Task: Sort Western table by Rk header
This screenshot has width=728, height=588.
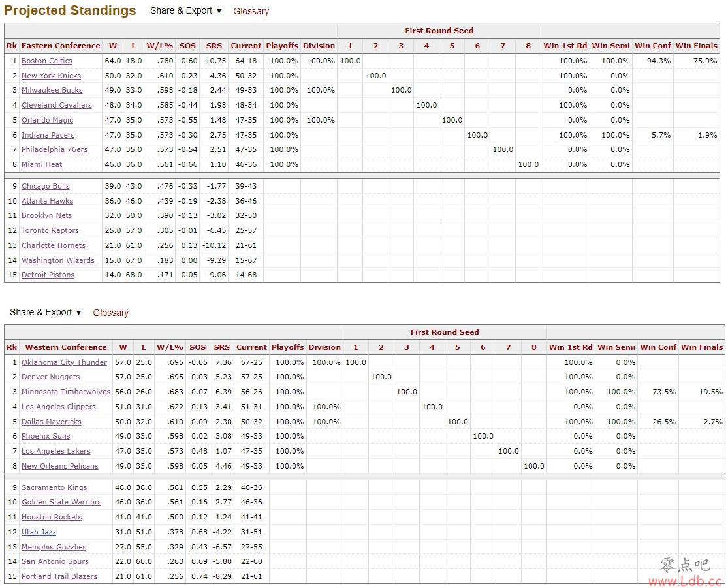Action: [x=12, y=347]
